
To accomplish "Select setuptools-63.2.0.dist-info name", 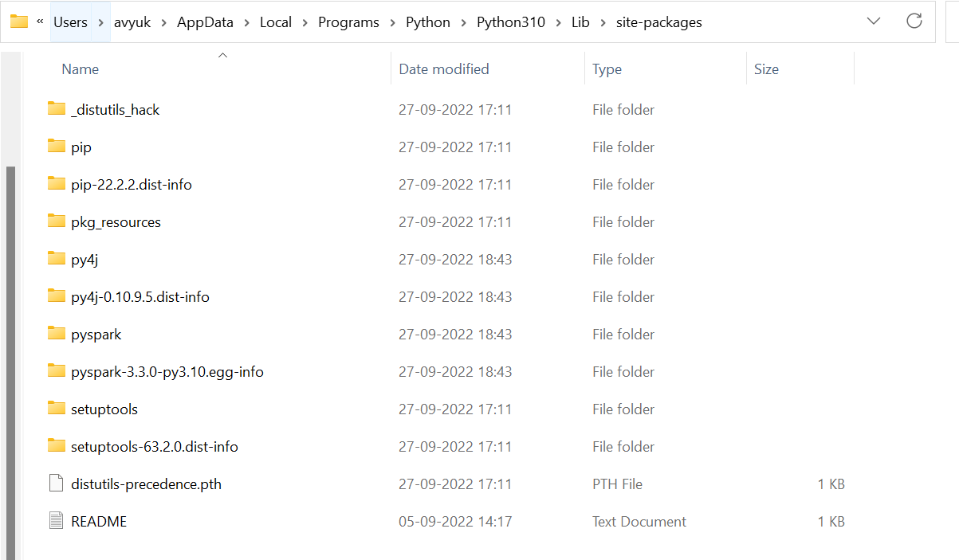I will pyautogui.click(x=154, y=446).
